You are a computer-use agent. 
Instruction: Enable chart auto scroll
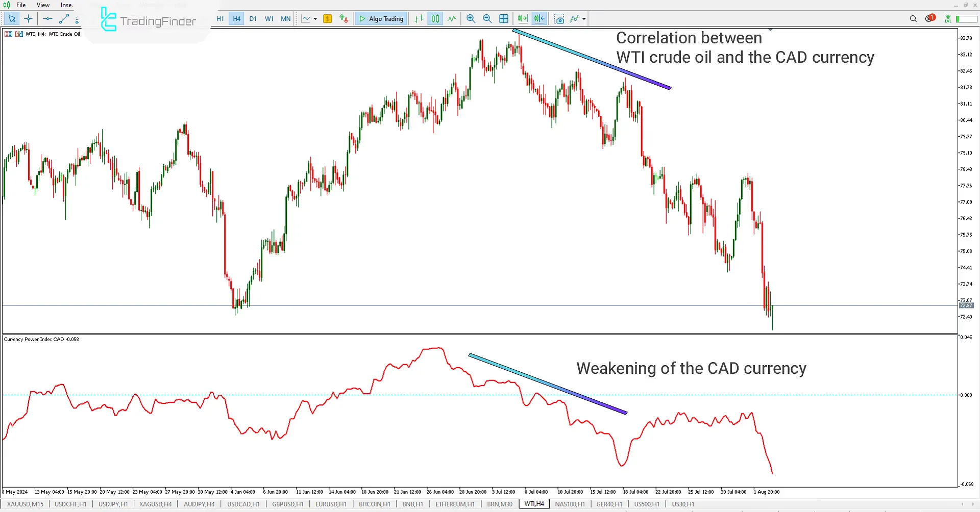tap(522, 19)
